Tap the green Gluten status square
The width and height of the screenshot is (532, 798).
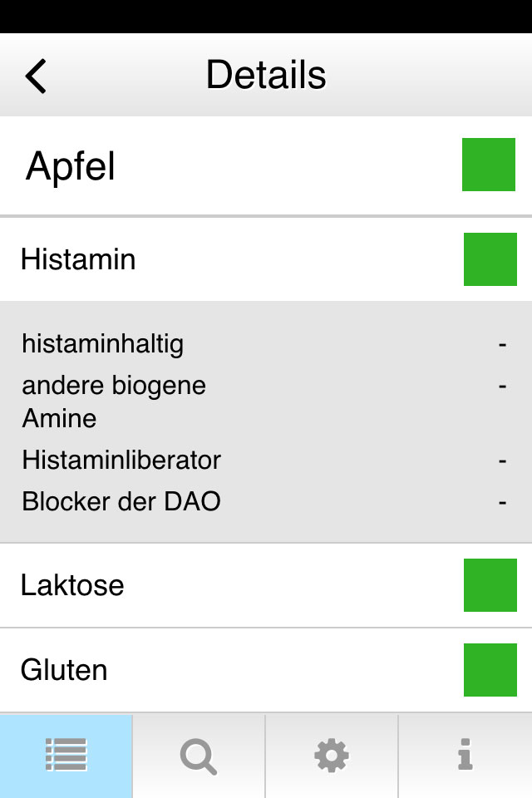490,670
